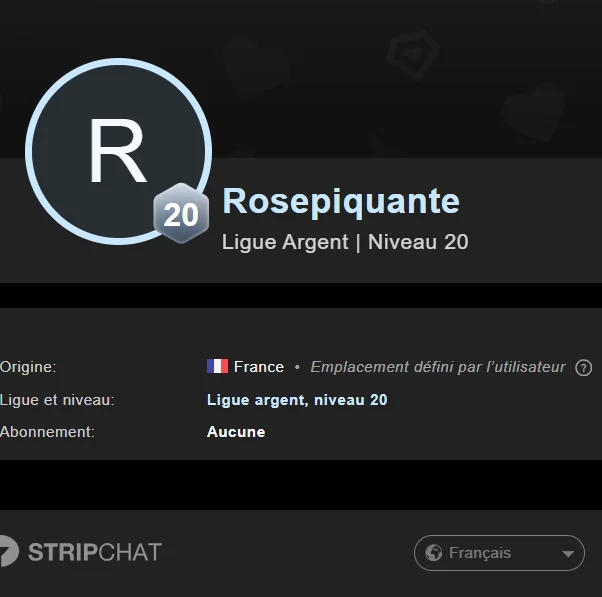Click the French flag icon

pyautogui.click(x=217, y=367)
